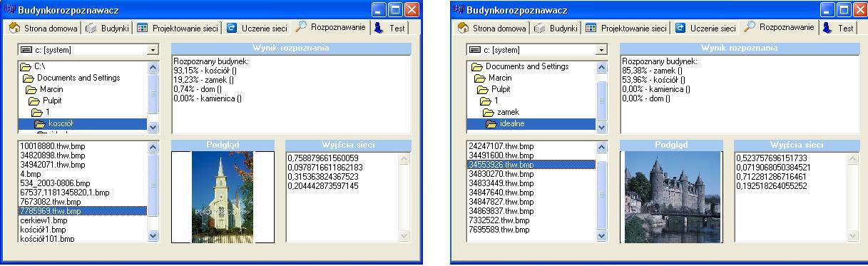Click the file list scroll-down arrow in church window

tap(153, 235)
